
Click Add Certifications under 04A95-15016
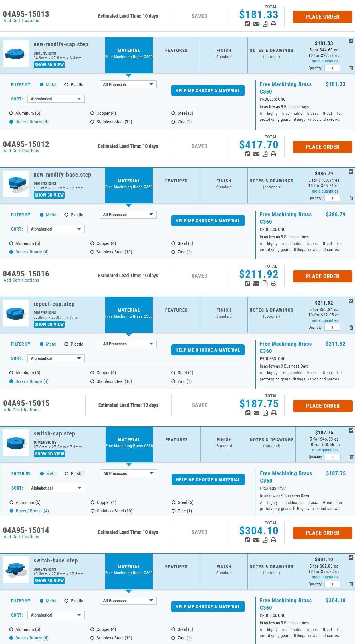21,280
